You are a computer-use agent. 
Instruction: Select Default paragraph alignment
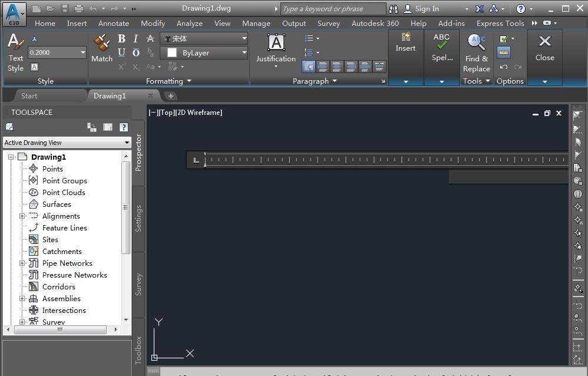(x=309, y=67)
